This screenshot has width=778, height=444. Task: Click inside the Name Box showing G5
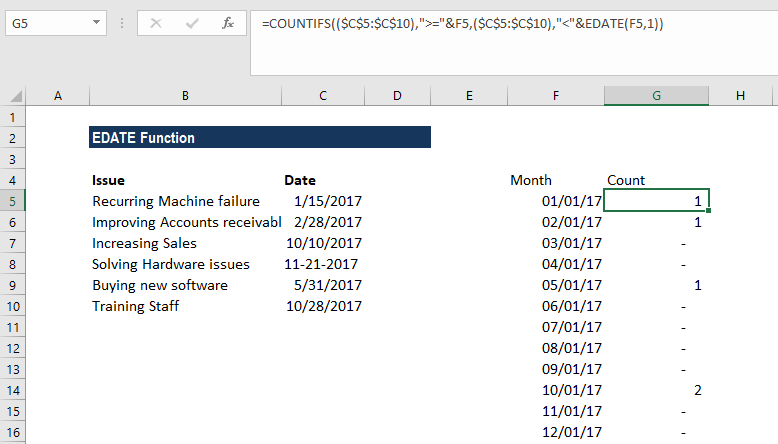pyautogui.click(x=45, y=23)
